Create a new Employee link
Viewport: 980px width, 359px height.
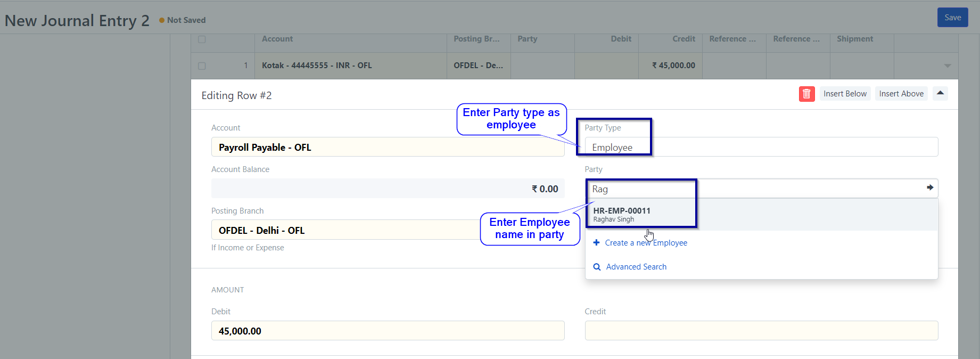coord(646,243)
